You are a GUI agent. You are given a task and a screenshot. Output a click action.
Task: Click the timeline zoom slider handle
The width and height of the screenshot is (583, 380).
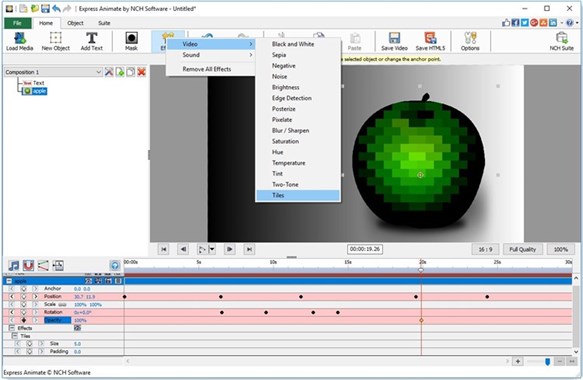click(547, 361)
